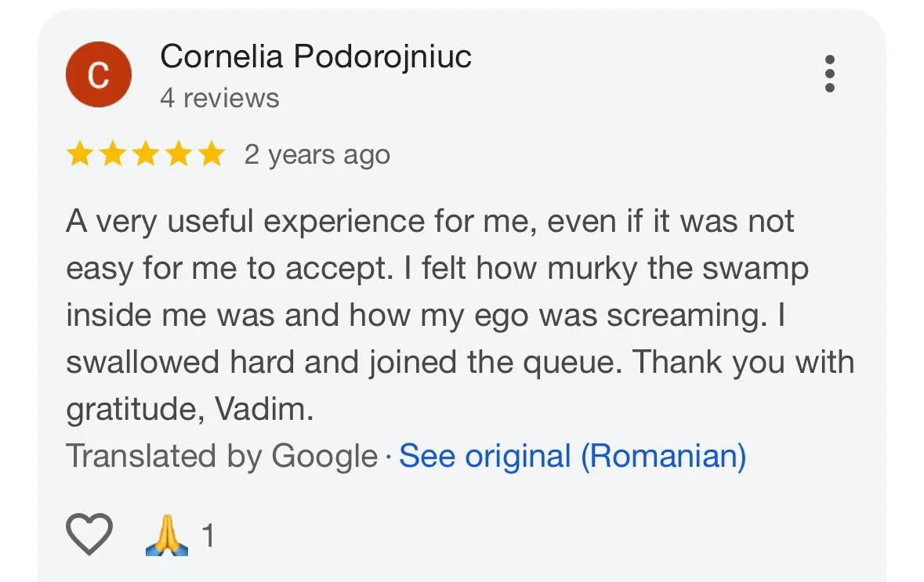
Task: Click the second rating star
Action: coord(112,155)
